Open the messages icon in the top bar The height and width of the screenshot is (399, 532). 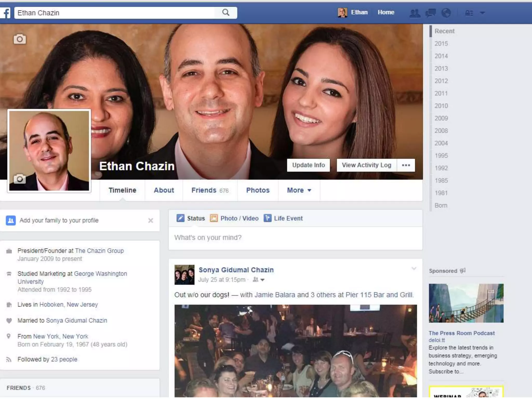[430, 13]
